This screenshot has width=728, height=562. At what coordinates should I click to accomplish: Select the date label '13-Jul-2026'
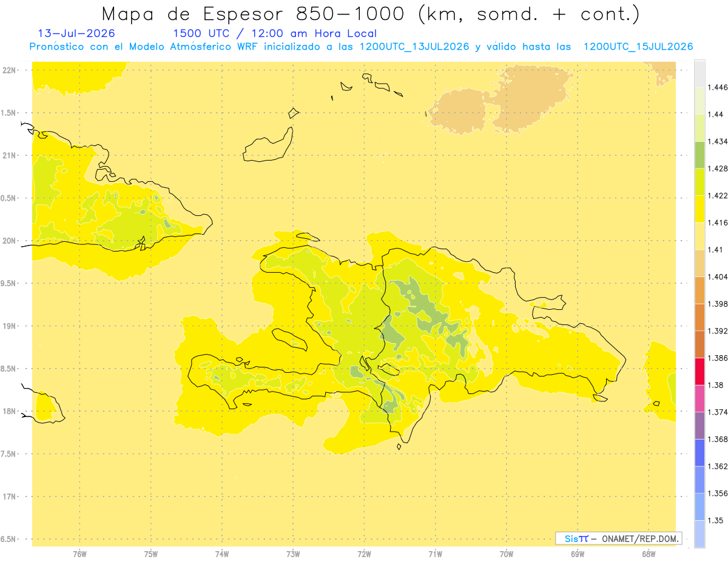(76, 33)
